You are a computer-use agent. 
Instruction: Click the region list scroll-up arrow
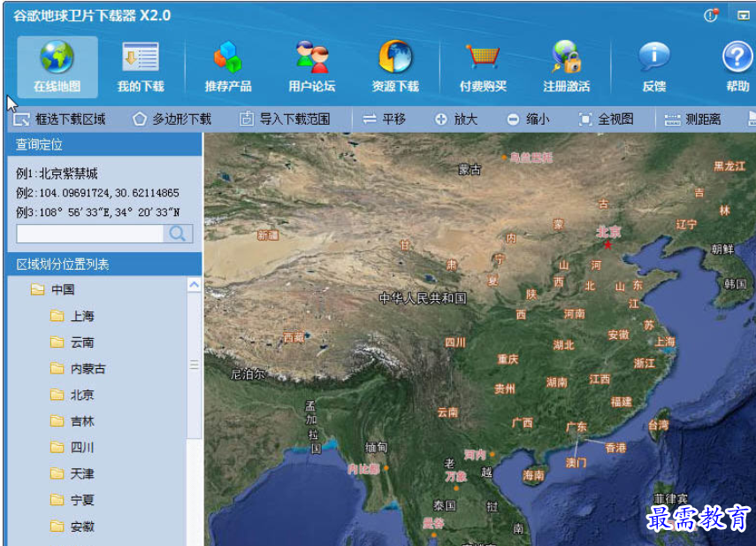pos(194,285)
